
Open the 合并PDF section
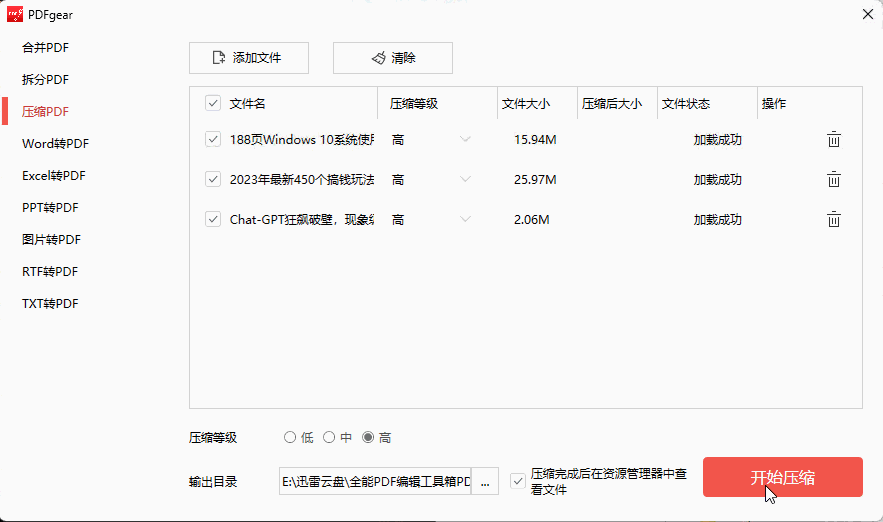(x=45, y=47)
